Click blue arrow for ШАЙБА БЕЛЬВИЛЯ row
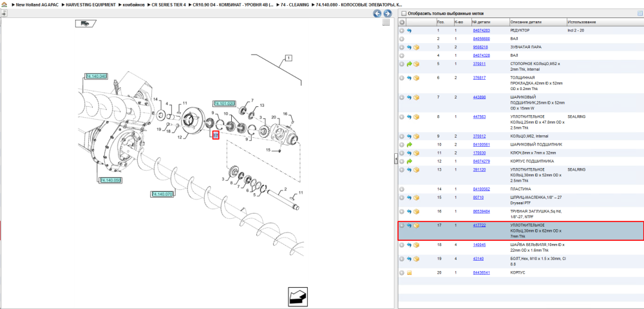Image resolution: width=644 pixels, height=309 pixels. pyautogui.click(x=409, y=245)
